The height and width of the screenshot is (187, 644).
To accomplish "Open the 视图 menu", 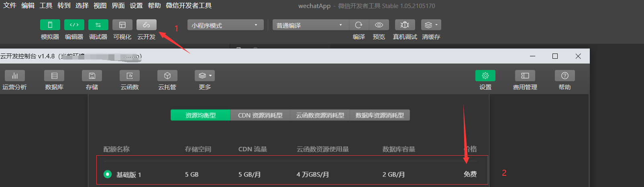I will 100,6.
